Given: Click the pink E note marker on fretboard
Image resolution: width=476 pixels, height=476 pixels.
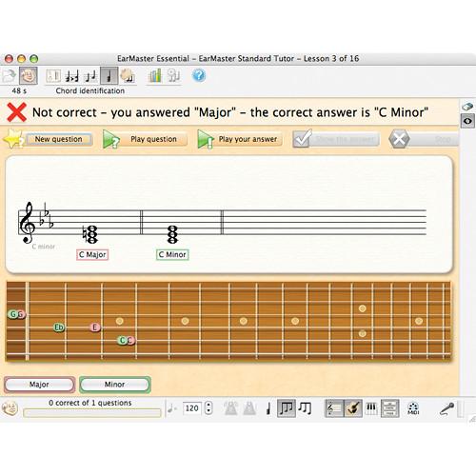Looking at the screenshot, I should point(95,327).
